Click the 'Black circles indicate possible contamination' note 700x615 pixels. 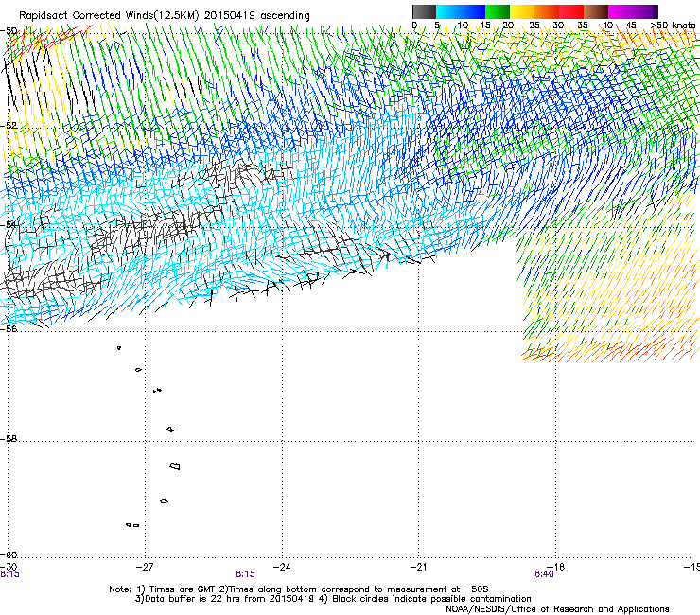click(x=431, y=599)
